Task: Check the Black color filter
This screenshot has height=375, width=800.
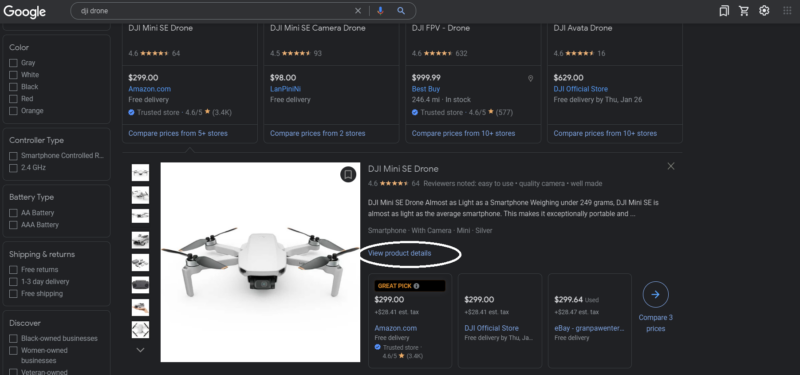Action: tap(13, 87)
